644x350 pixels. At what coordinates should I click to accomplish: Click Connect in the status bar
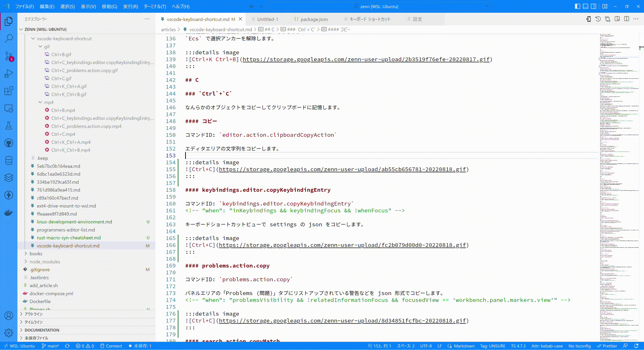point(111,346)
